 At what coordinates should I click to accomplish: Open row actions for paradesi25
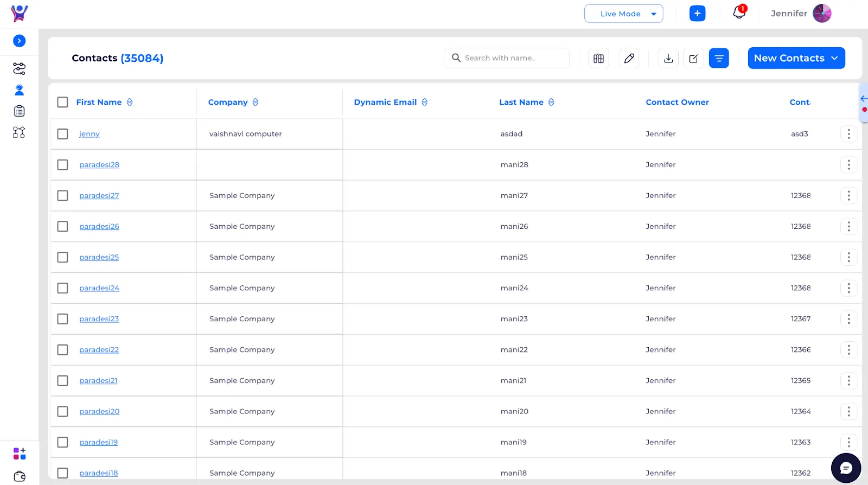[x=849, y=257]
